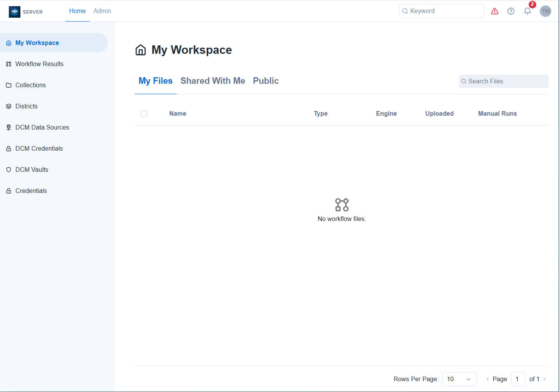Click the My Workspace home icon in sidebar
The width and height of the screenshot is (559, 392).
(8, 43)
